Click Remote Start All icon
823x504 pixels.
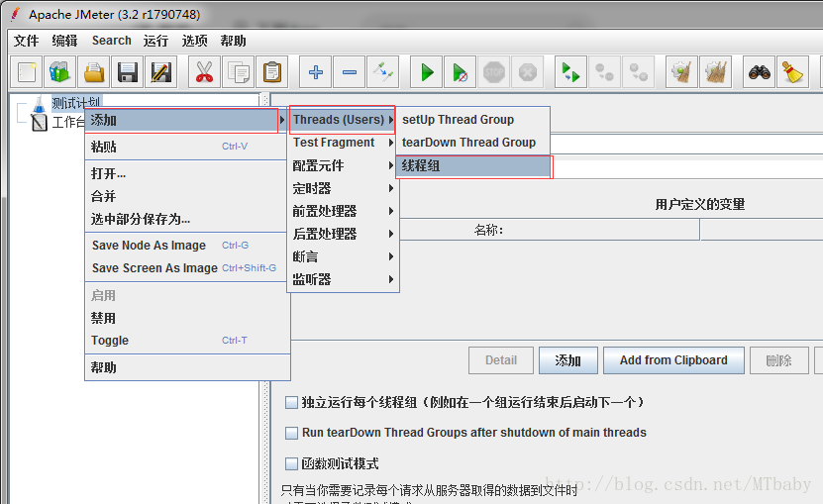pyautogui.click(x=570, y=72)
